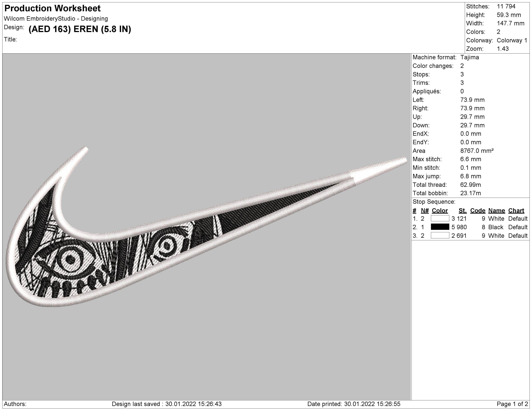Click white swatch in stop row 3

(440, 235)
